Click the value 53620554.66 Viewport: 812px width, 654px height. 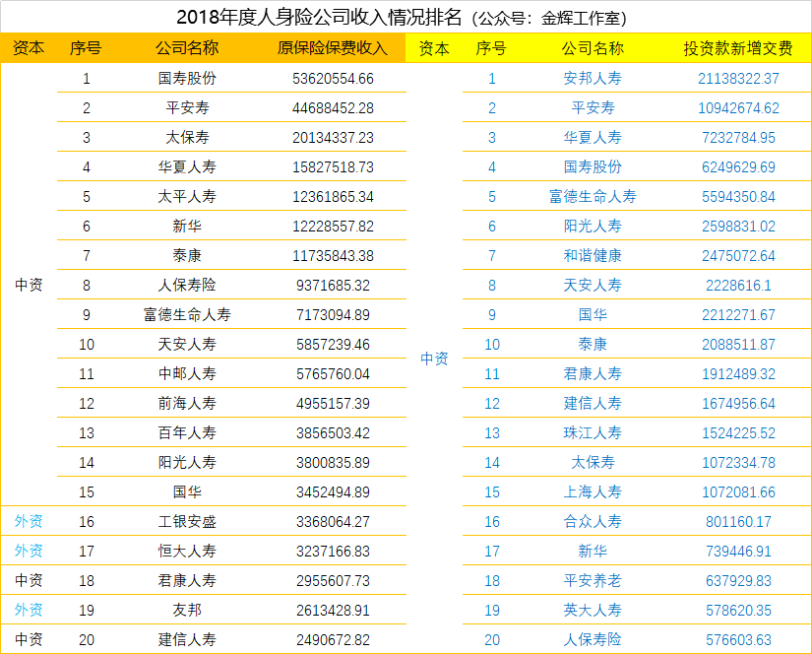pos(333,78)
